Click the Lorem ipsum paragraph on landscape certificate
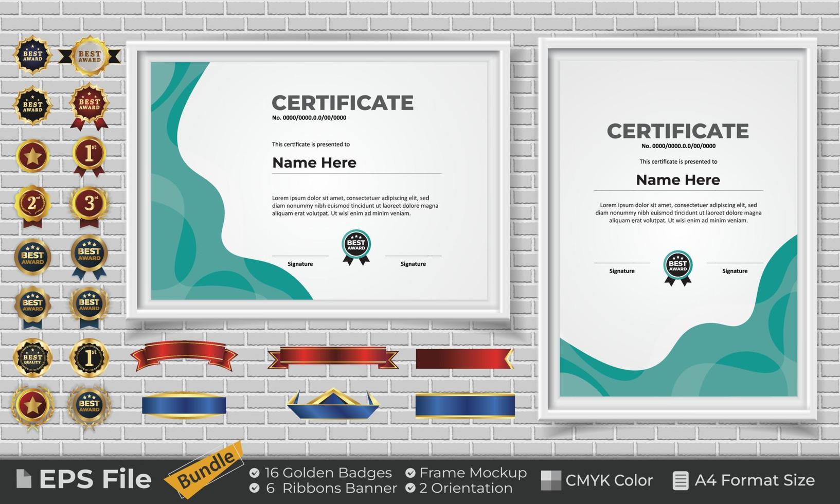 click(355, 206)
